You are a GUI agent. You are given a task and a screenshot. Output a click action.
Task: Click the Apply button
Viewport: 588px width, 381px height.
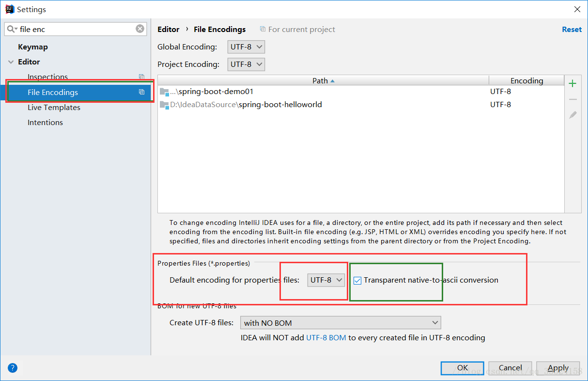coord(558,368)
